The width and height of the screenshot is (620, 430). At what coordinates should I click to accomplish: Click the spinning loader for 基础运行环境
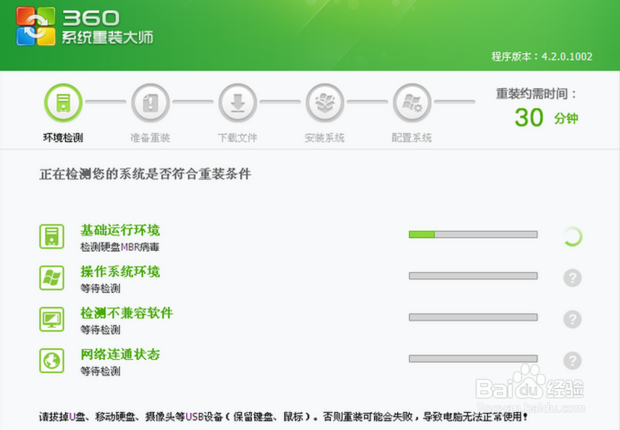click(x=572, y=237)
